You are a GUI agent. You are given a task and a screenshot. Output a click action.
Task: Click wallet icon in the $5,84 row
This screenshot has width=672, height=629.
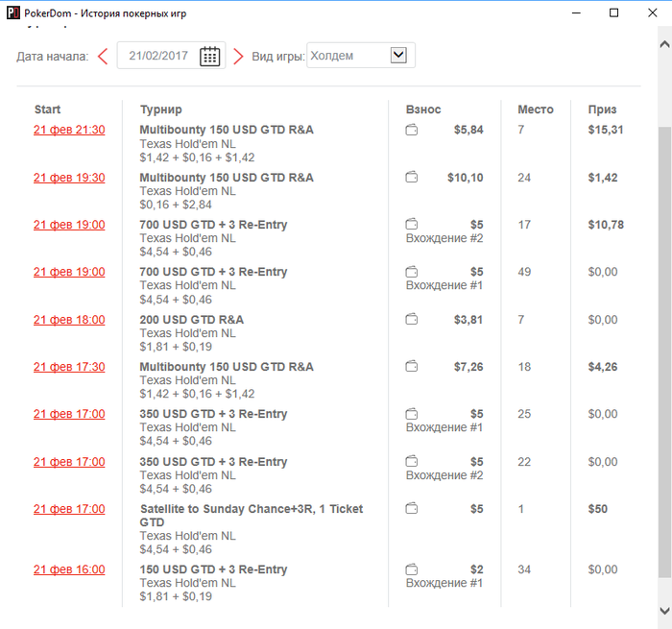[x=412, y=130]
